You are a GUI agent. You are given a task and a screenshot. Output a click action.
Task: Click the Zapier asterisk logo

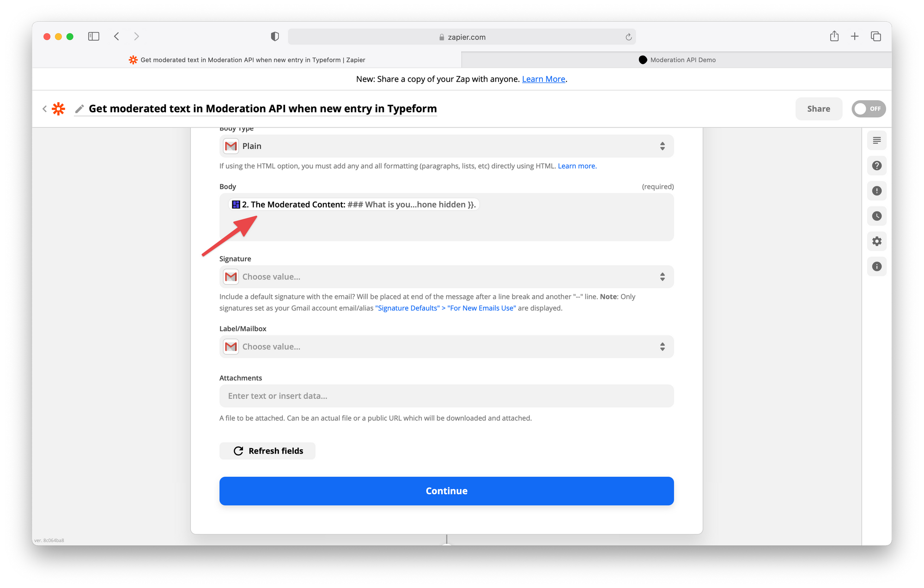[x=59, y=109]
